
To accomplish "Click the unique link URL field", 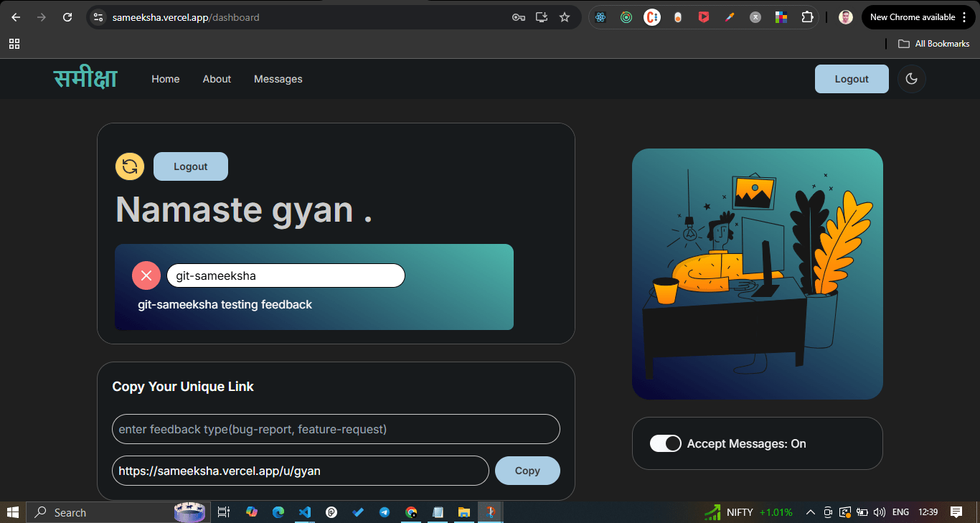I will pos(300,471).
